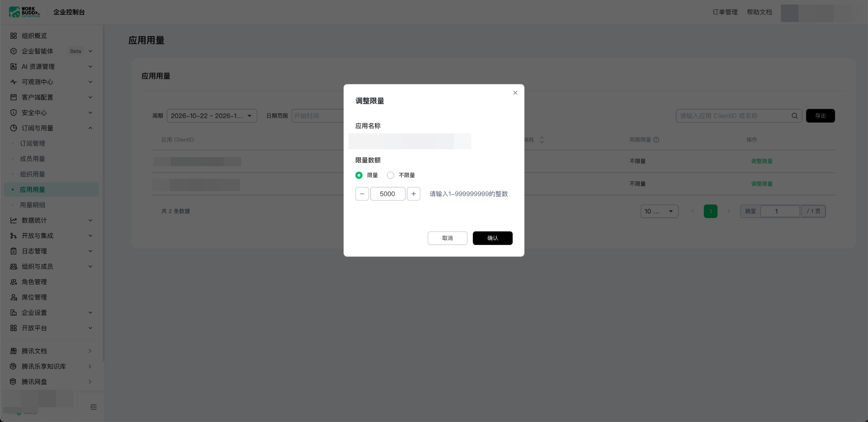
Task: Click the 周期限量 info icon
Action: tap(656, 140)
